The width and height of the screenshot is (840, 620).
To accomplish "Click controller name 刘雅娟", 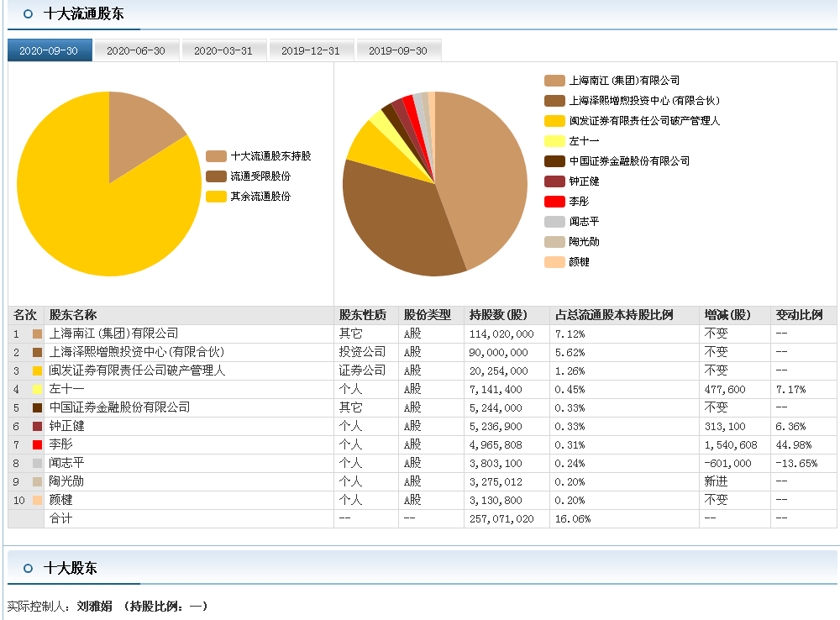I will coord(95,606).
